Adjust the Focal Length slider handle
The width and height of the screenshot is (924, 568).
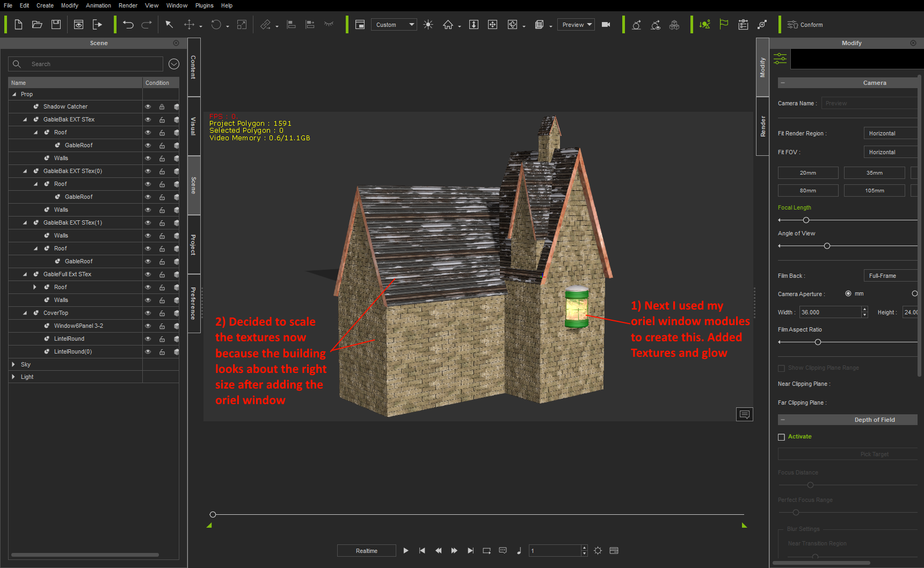(806, 220)
